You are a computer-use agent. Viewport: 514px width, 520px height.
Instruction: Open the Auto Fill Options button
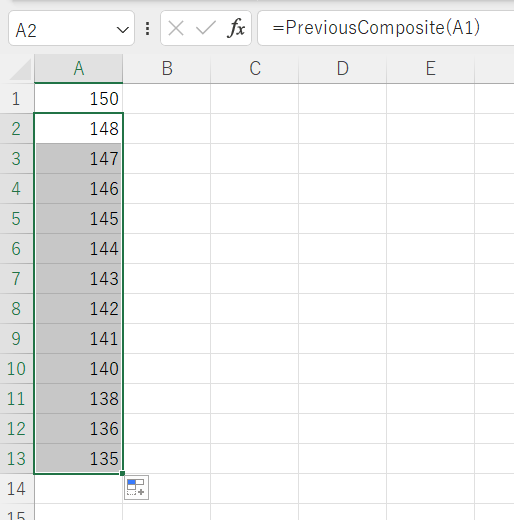[136, 488]
